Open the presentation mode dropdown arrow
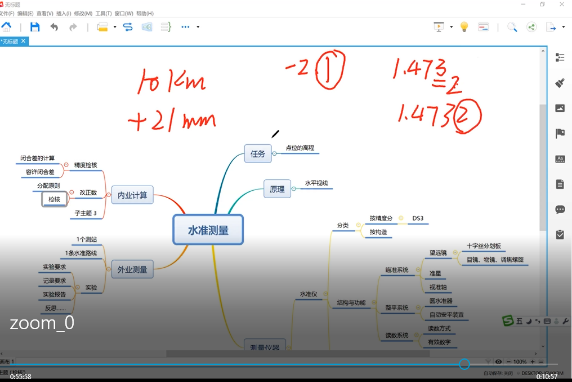 (x=451, y=27)
